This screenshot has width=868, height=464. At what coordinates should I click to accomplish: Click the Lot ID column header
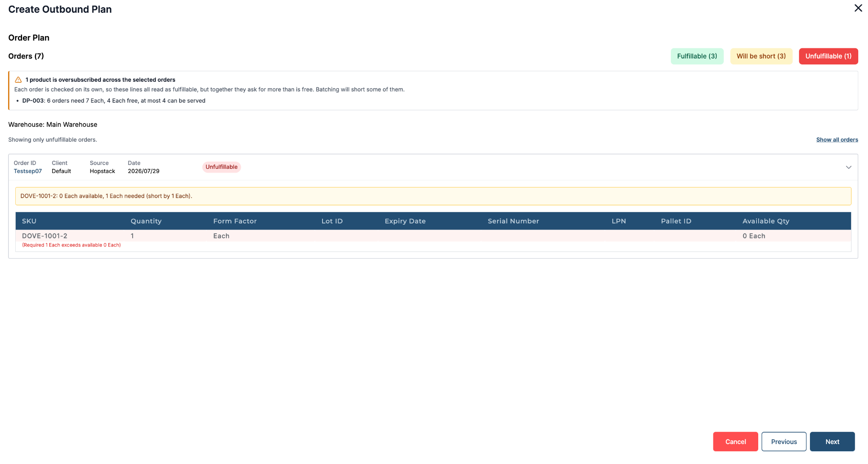[x=332, y=221]
